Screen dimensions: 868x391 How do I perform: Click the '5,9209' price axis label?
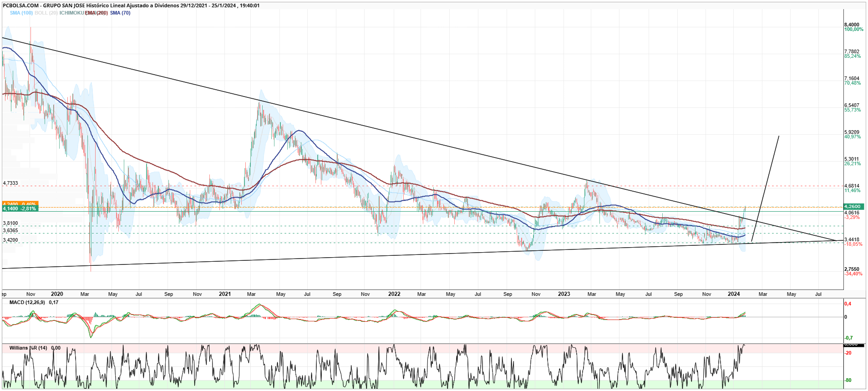tap(852, 132)
